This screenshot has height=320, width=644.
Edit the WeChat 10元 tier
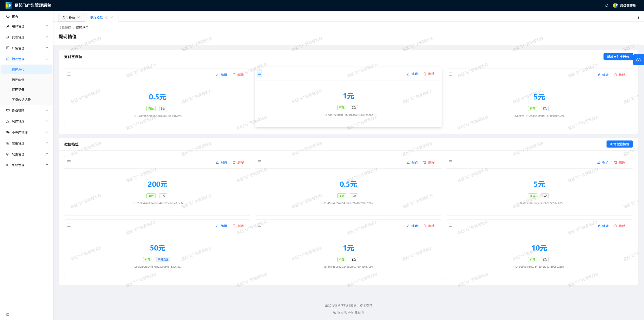tap(603, 226)
